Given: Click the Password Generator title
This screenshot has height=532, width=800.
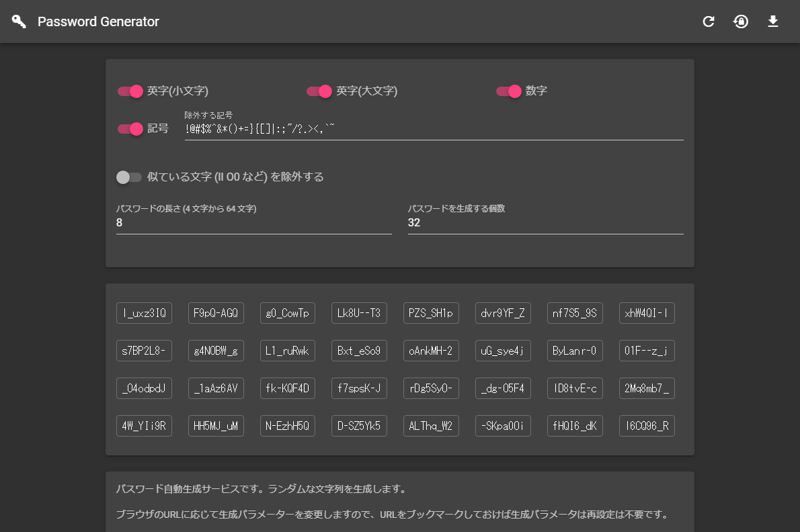Looking at the screenshot, I should click(x=98, y=21).
